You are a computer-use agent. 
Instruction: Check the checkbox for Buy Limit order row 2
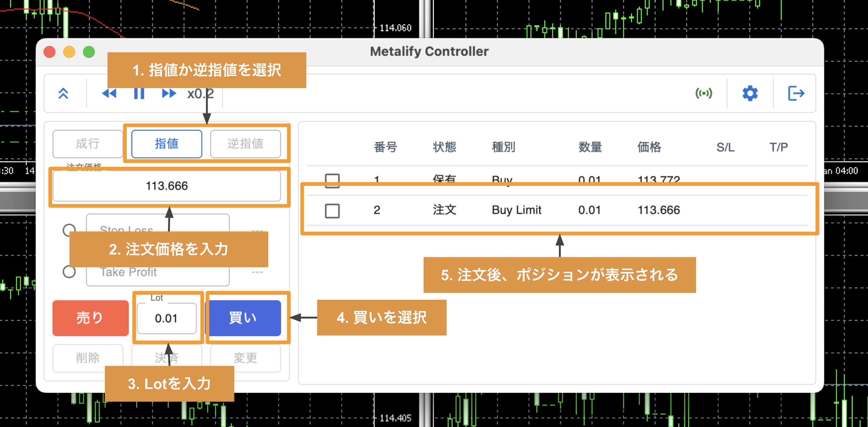tap(333, 211)
